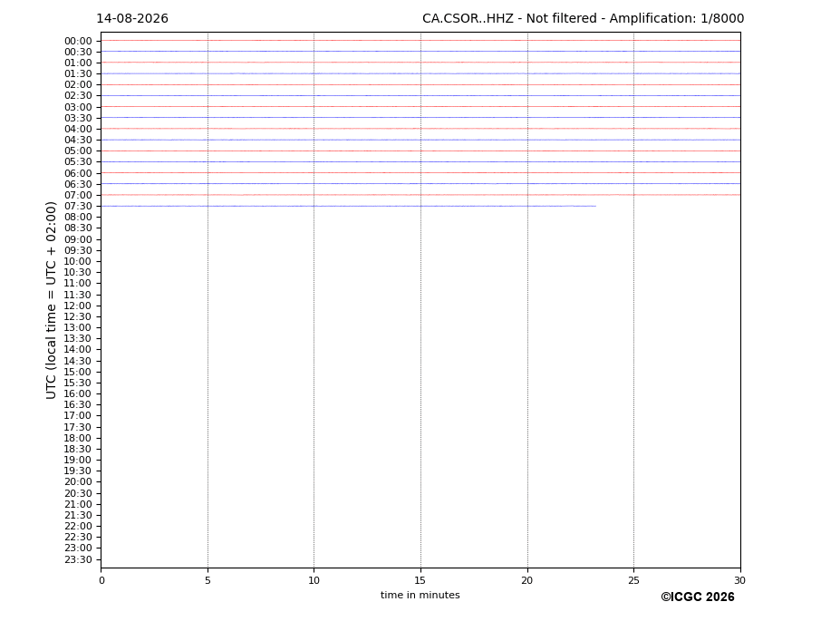Click the 15:00 time row label

pyautogui.click(x=78, y=372)
